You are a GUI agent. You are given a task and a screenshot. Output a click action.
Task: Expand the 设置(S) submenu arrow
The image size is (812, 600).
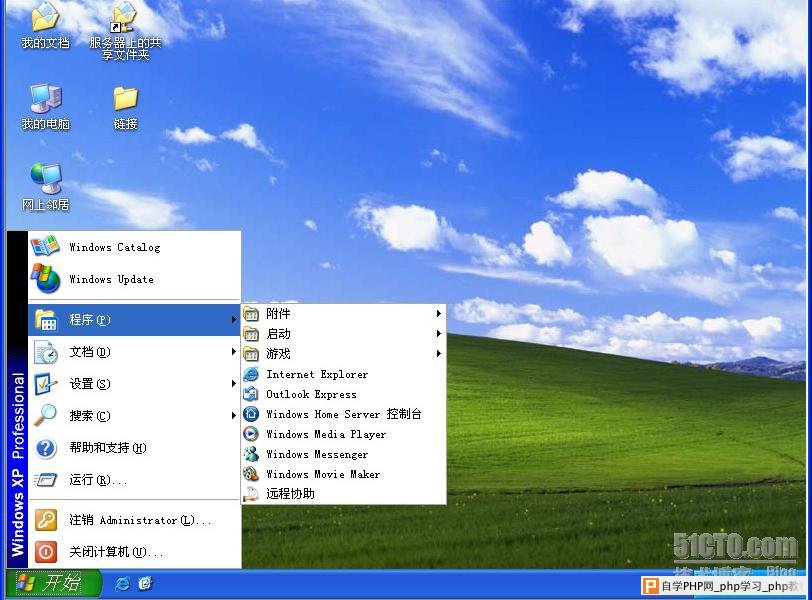[234, 384]
